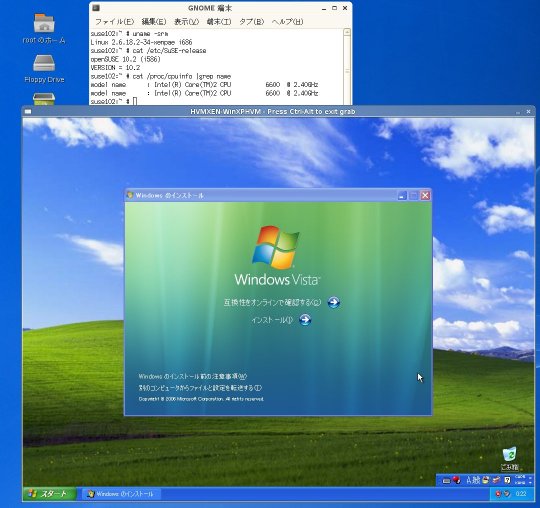Viewport: 540px width, 508px height.
Task: Open the 編集 menu in GNOME terminal
Action: (x=154, y=22)
